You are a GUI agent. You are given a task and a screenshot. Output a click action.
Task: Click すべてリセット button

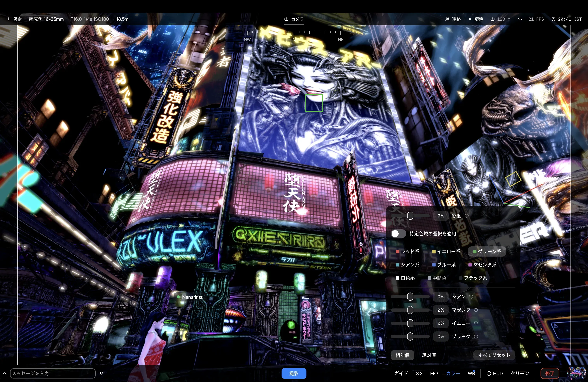494,355
